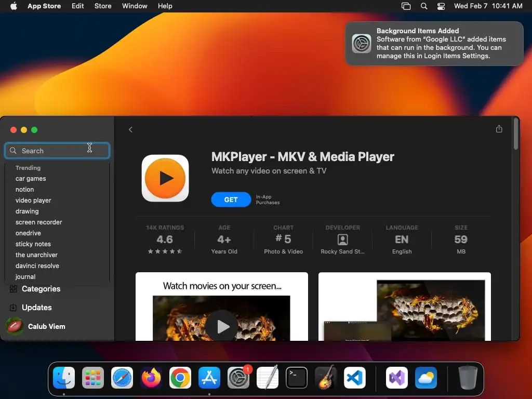This screenshot has width=532, height=399.
Task: Open System Settings from the Dock
Action: pyautogui.click(x=238, y=378)
